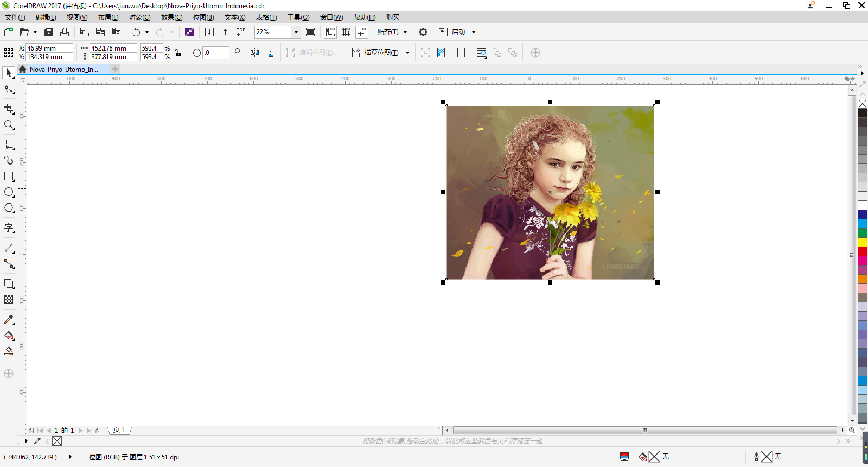The image size is (868, 467).
Task: Open the Bitmaps (位图) menu
Action: [x=203, y=17]
